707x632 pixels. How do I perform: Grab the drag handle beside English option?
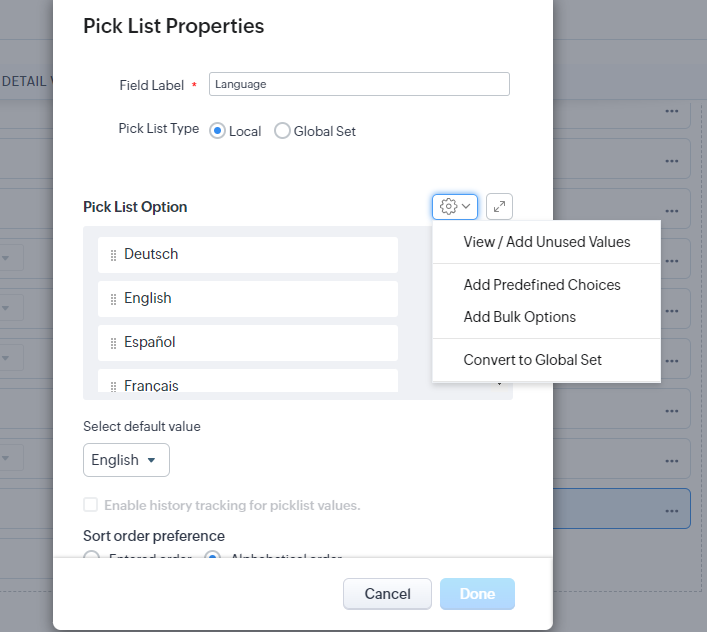click(x=113, y=299)
